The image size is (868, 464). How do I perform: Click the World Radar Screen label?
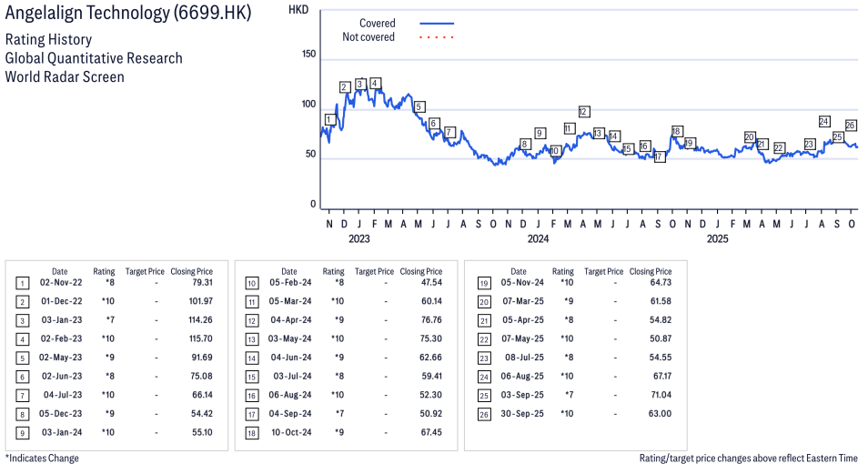(65, 76)
